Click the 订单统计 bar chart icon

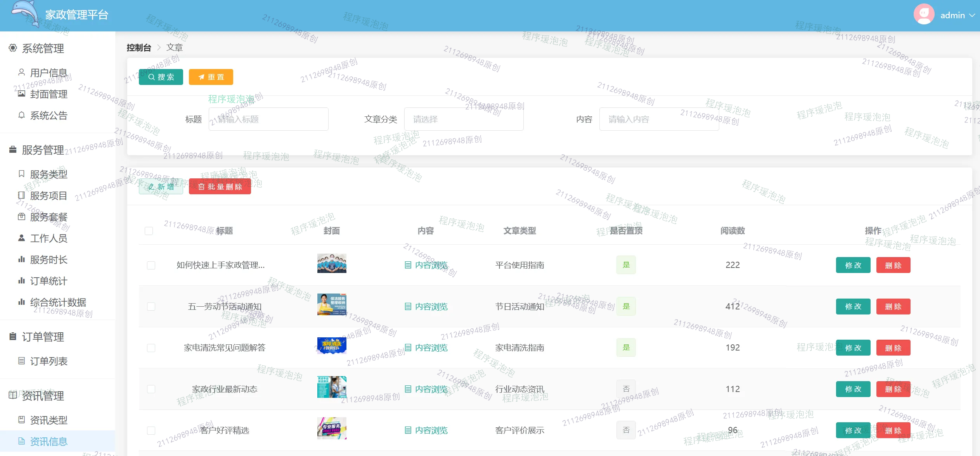tap(22, 281)
